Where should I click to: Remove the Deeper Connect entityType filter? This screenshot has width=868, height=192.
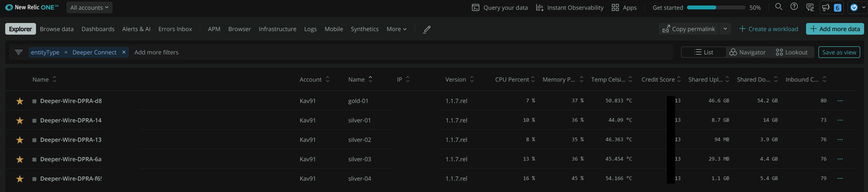pos(124,52)
